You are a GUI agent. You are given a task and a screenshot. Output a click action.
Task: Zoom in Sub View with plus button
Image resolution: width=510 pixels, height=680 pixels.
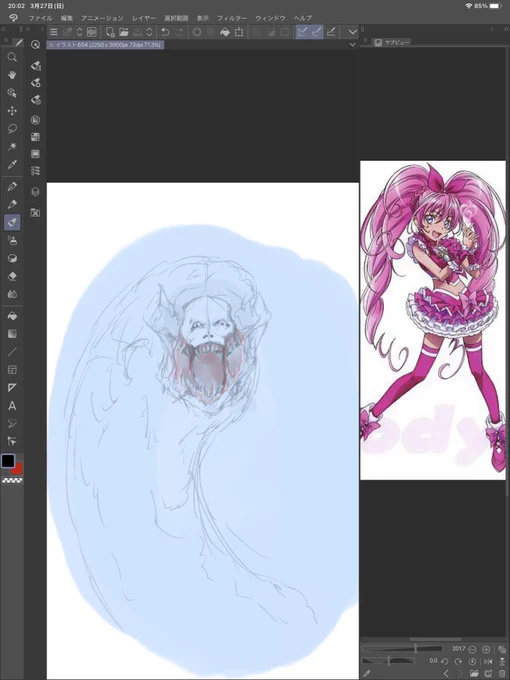tap(486, 649)
